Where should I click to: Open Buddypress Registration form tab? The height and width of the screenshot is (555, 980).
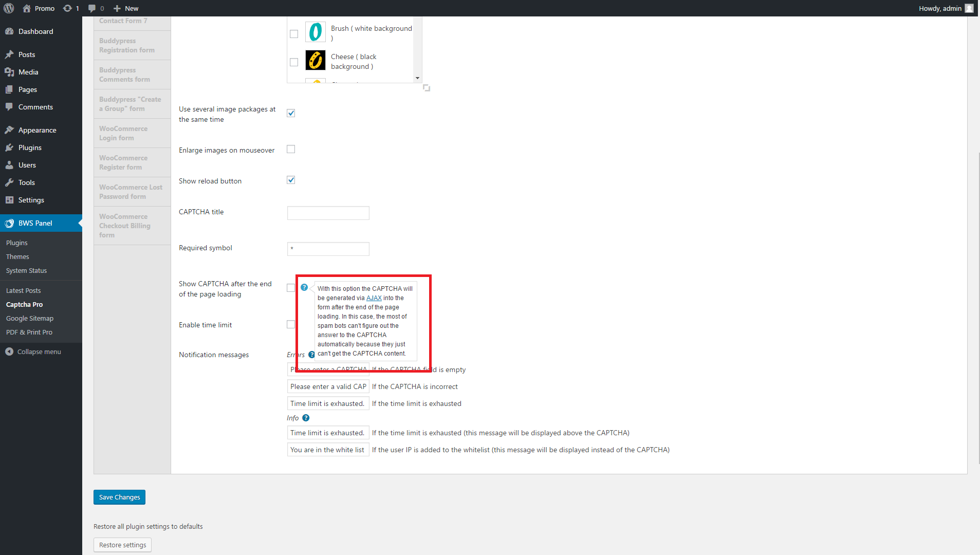(x=132, y=45)
